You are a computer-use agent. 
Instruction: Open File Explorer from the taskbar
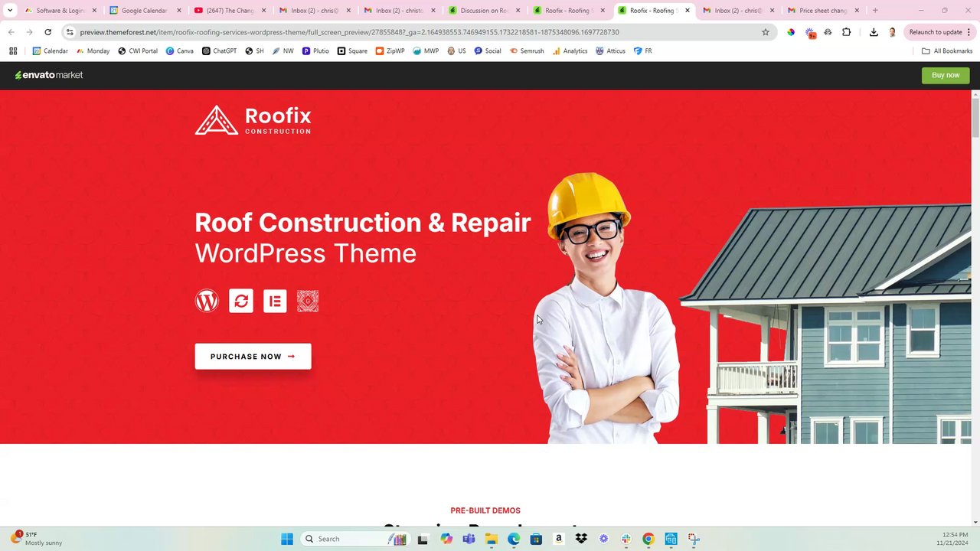[491, 539]
